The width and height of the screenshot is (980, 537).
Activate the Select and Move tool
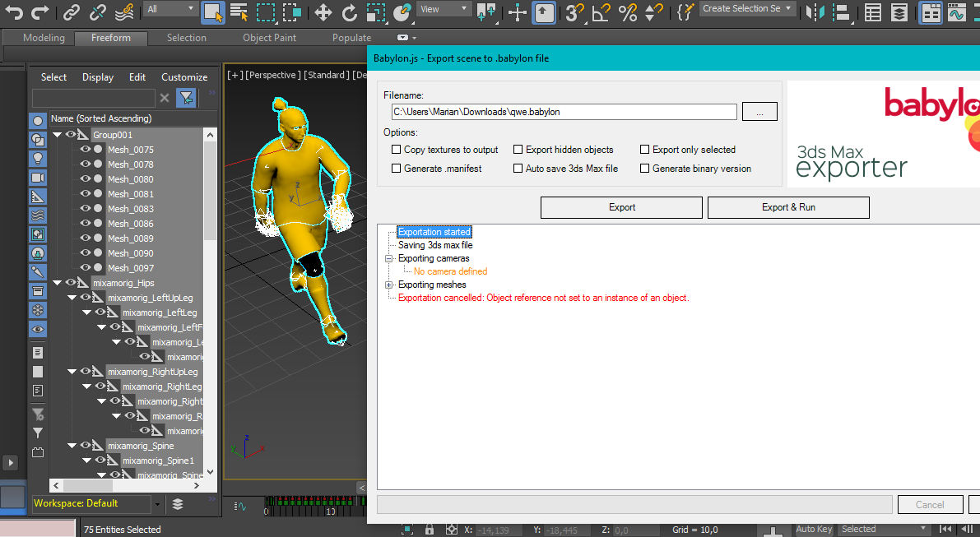[x=323, y=12]
